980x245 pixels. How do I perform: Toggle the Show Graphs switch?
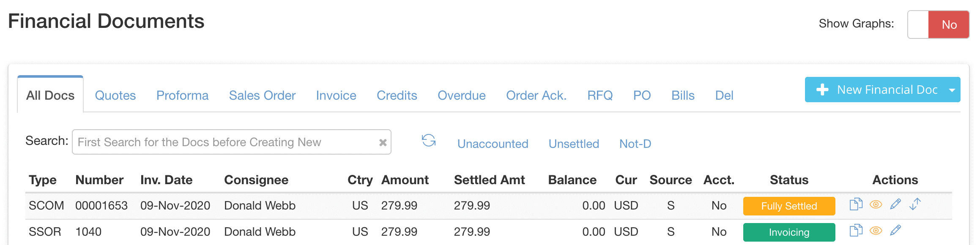point(938,24)
